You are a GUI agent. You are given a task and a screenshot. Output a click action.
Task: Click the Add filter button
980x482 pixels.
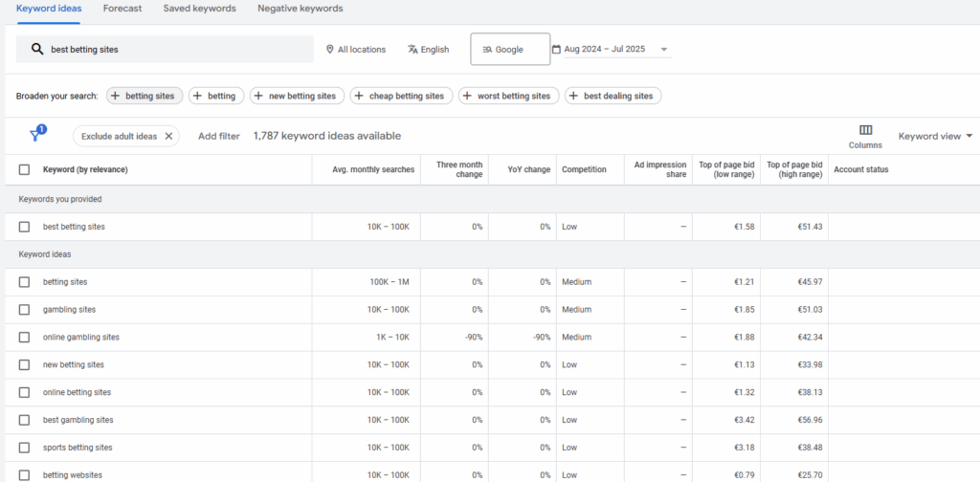(x=218, y=136)
